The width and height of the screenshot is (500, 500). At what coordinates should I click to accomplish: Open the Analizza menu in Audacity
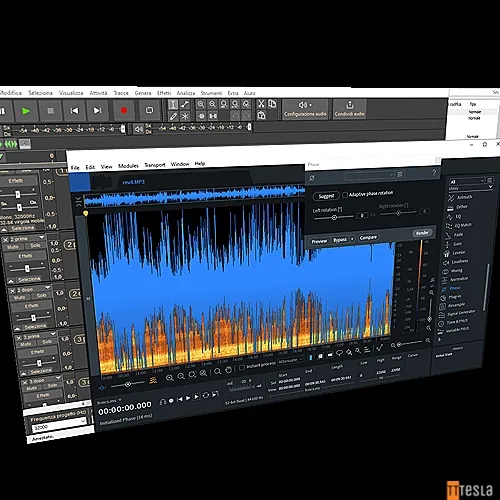(x=186, y=93)
